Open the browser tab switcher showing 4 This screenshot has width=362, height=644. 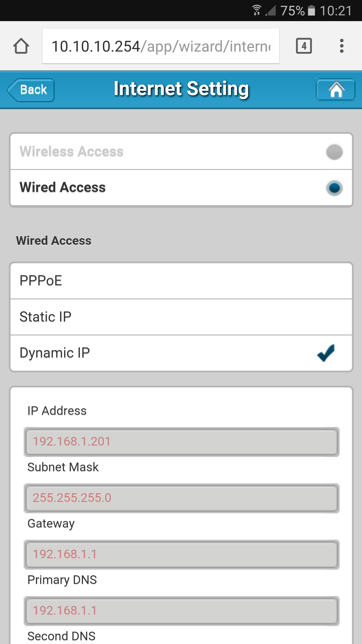[x=304, y=46]
